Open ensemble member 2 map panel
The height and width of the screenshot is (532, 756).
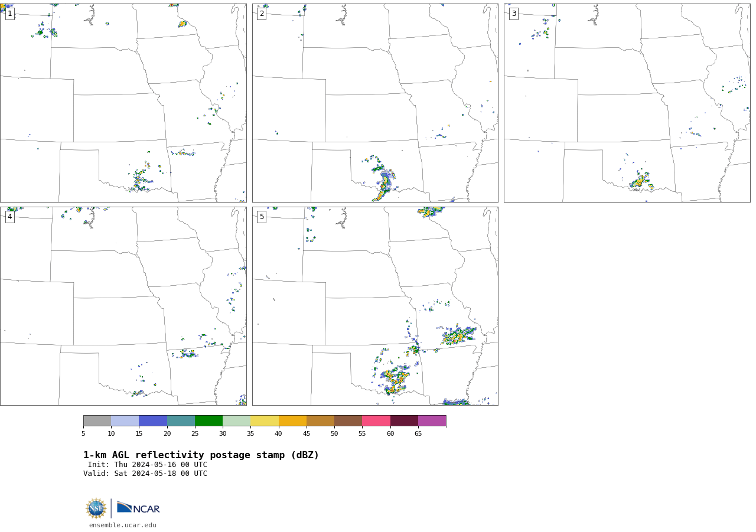pos(375,103)
